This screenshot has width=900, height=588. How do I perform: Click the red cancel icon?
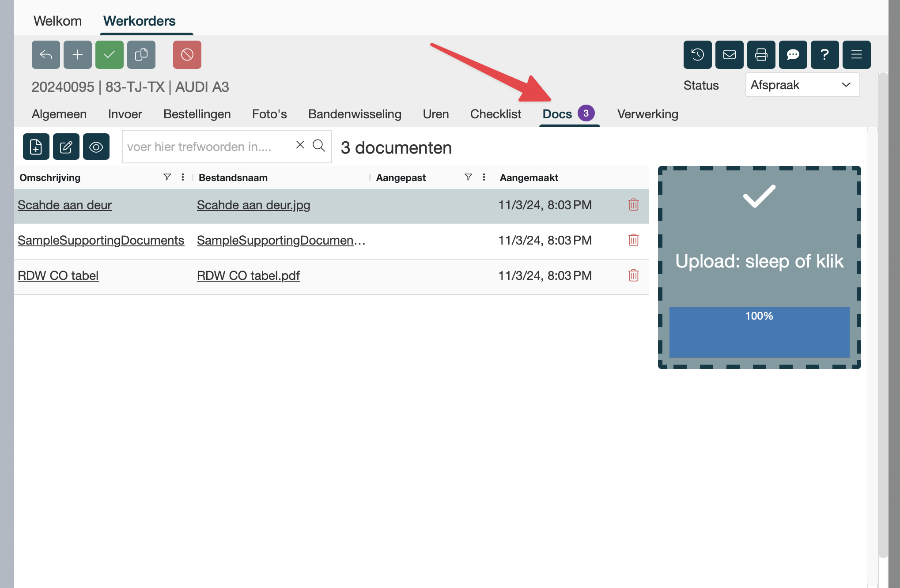[187, 55]
